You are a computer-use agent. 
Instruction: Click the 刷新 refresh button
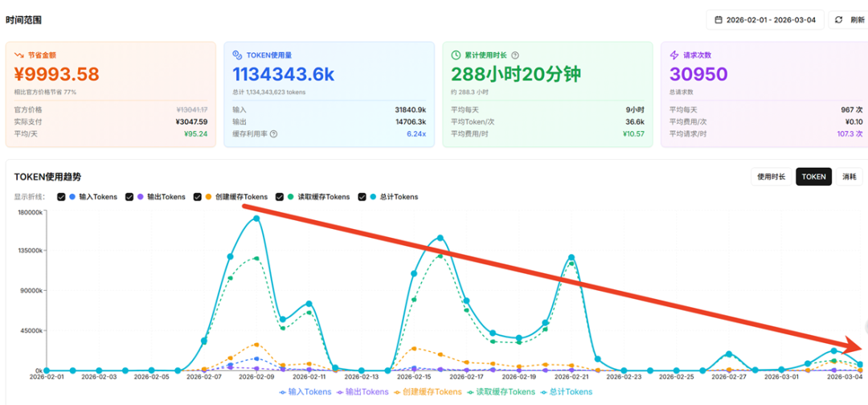coord(850,20)
